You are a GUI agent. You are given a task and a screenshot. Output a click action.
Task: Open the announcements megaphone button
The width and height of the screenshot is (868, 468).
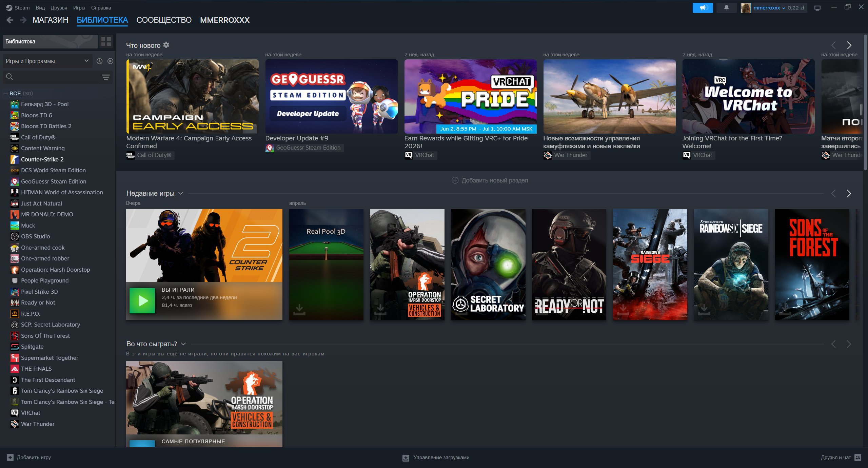703,7
